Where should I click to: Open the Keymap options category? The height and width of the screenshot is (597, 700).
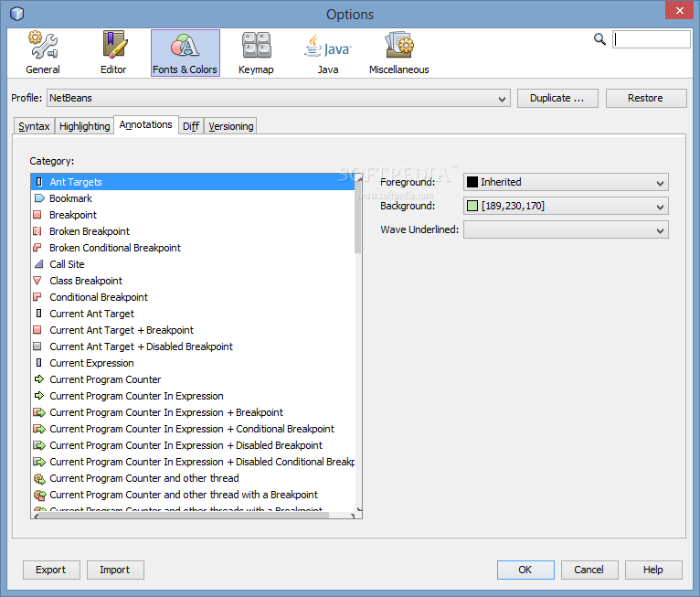click(x=256, y=53)
